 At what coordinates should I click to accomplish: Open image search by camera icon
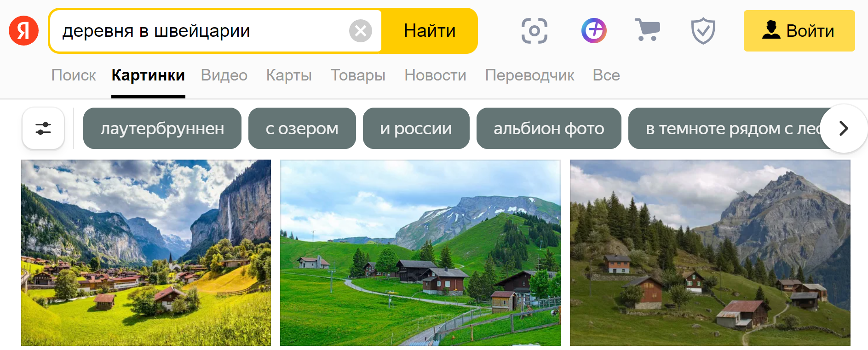[534, 31]
